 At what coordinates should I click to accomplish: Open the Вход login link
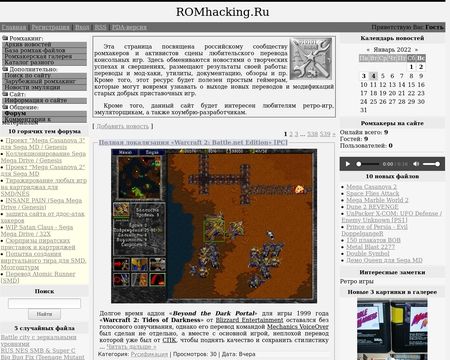(82, 27)
